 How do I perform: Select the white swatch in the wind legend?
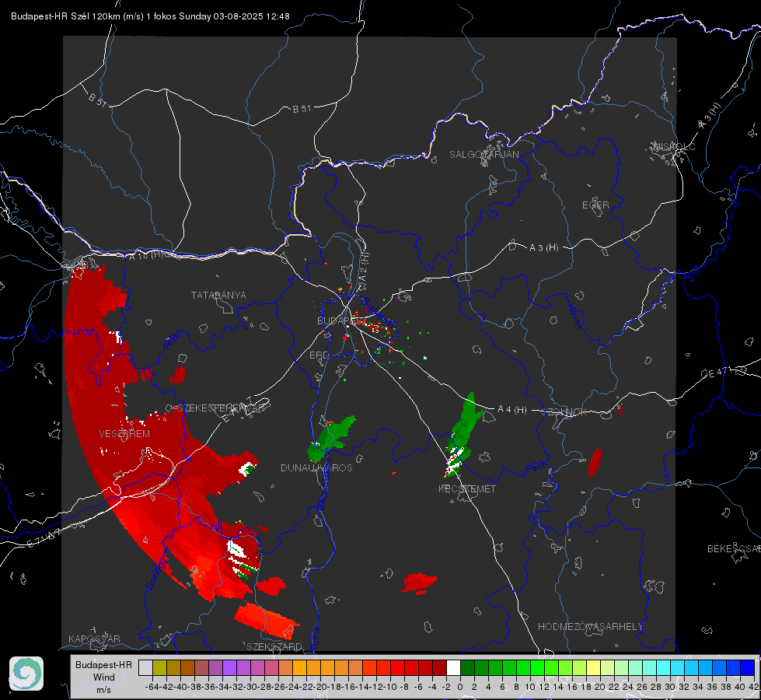[x=453, y=667]
